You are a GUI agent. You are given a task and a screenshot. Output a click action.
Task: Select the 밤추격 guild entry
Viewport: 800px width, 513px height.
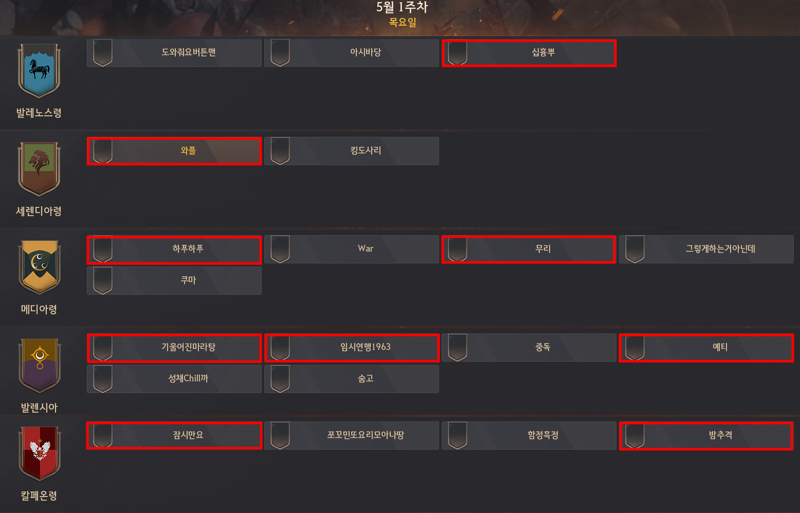[706, 436]
